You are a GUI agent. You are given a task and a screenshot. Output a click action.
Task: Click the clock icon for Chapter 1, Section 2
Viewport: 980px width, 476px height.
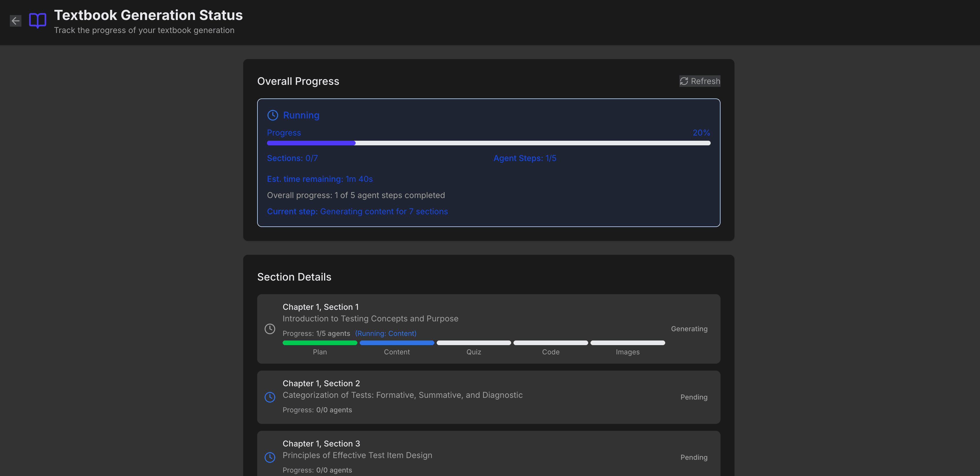click(270, 397)
